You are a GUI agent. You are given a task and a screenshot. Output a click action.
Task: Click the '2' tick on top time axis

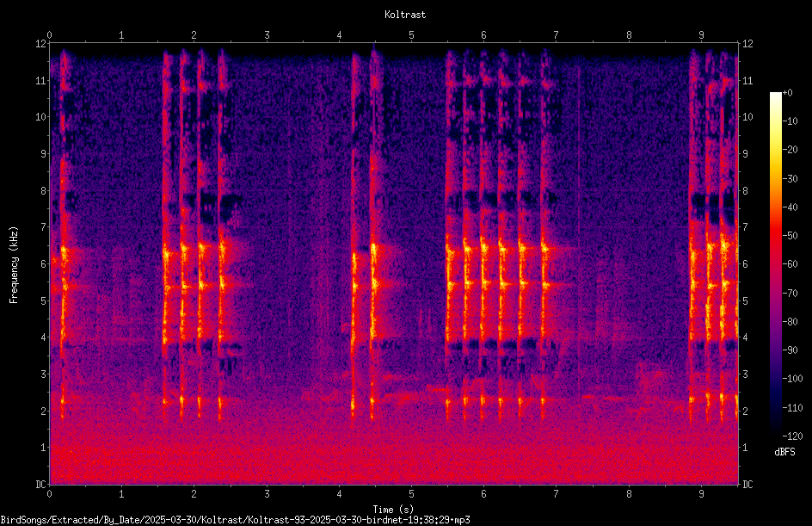click(194, 35)
